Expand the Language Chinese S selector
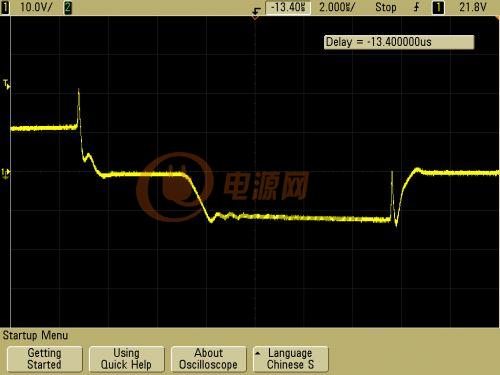This screenshot has width=500, height=375. [x=291, y=359]
